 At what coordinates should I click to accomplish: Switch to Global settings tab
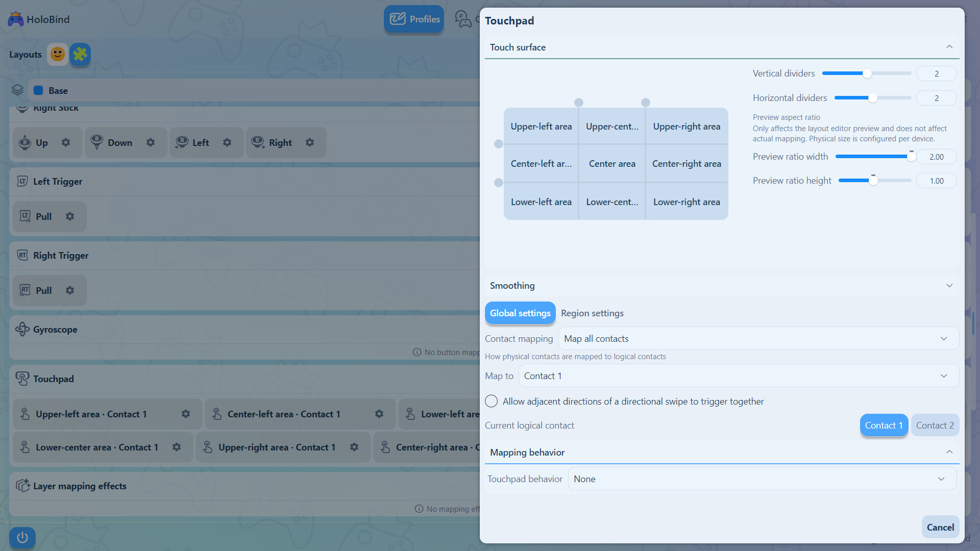pos(520,313)
